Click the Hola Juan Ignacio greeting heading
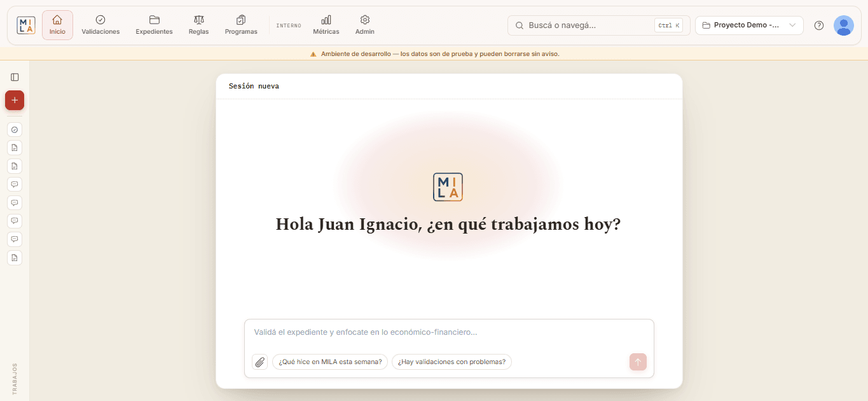 tap(448, 225)
